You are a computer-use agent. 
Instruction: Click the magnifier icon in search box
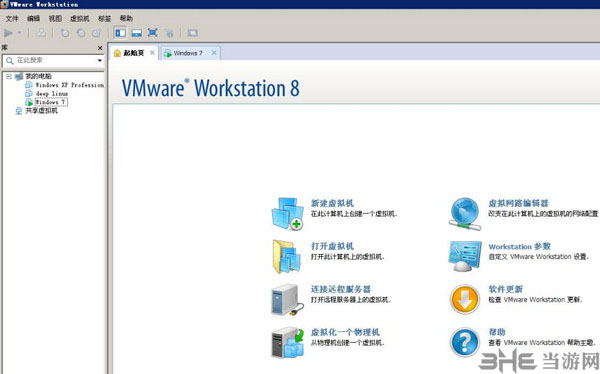(10, 60)
